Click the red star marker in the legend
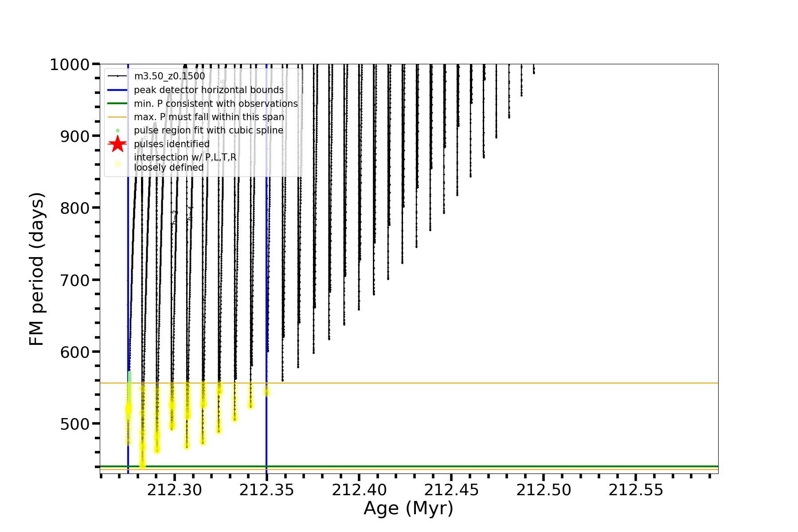Screen dimensions: 798x532 pos(117,144)
